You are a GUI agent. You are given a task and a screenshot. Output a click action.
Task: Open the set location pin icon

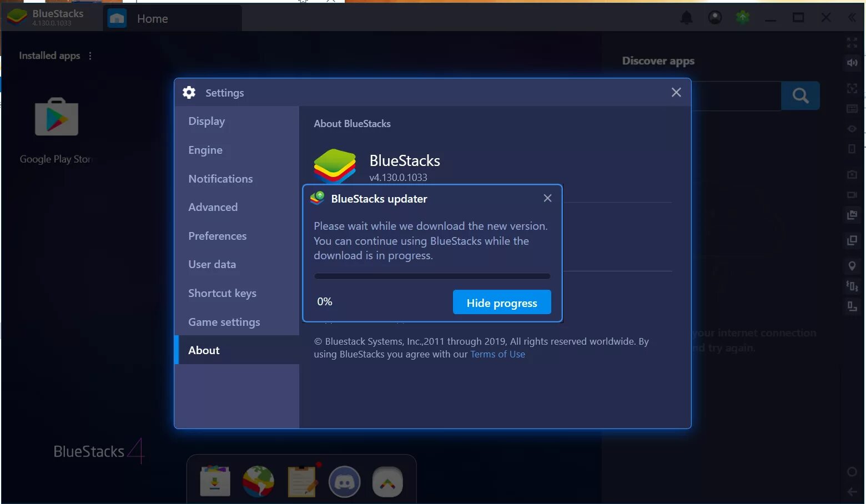pos(852,266)
